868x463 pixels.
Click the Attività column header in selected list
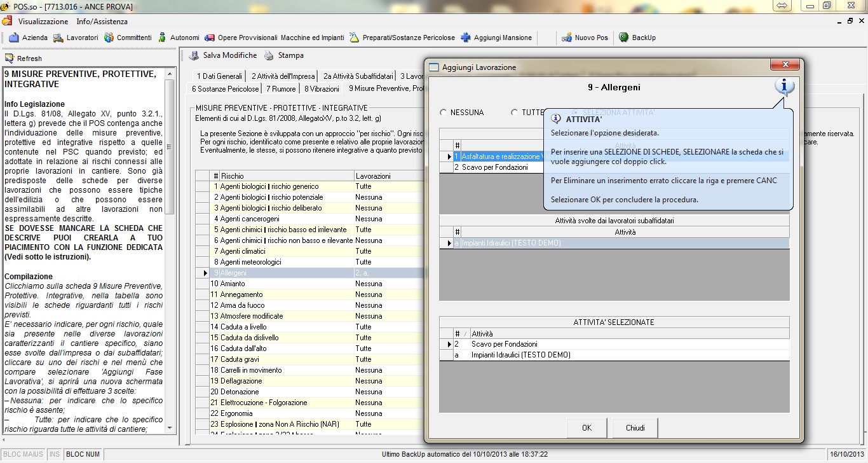[629, 333]
